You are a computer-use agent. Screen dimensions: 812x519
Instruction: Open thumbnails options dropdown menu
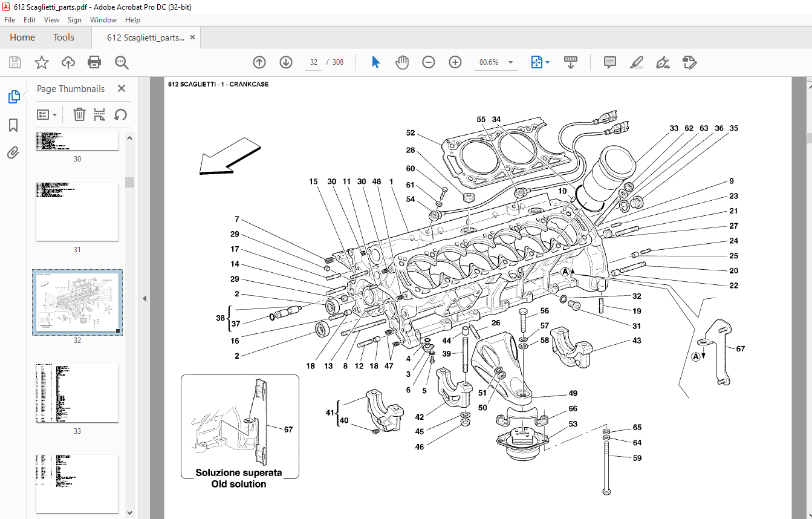point(47,114)
